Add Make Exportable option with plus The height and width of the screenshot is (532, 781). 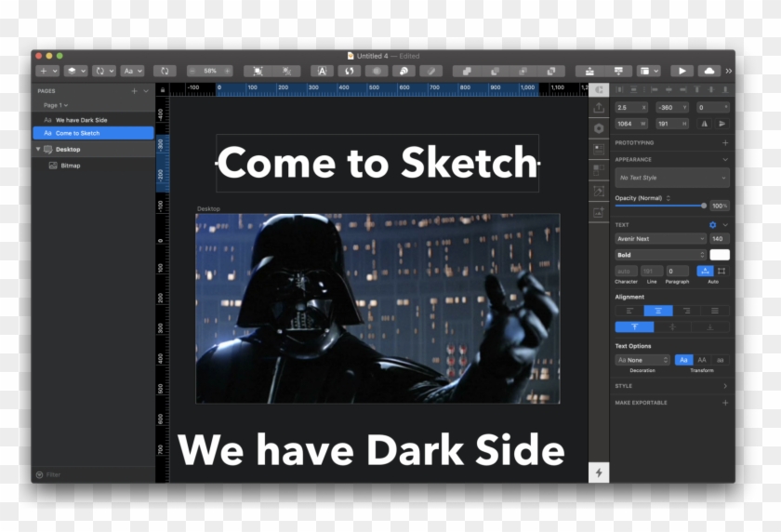click(725, 403)
